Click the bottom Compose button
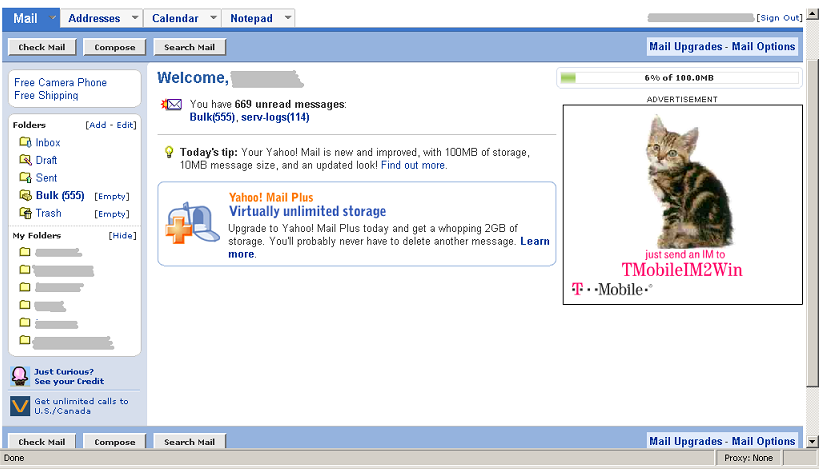This screenshot has width=819, height=469. click(x=114, y=441)
